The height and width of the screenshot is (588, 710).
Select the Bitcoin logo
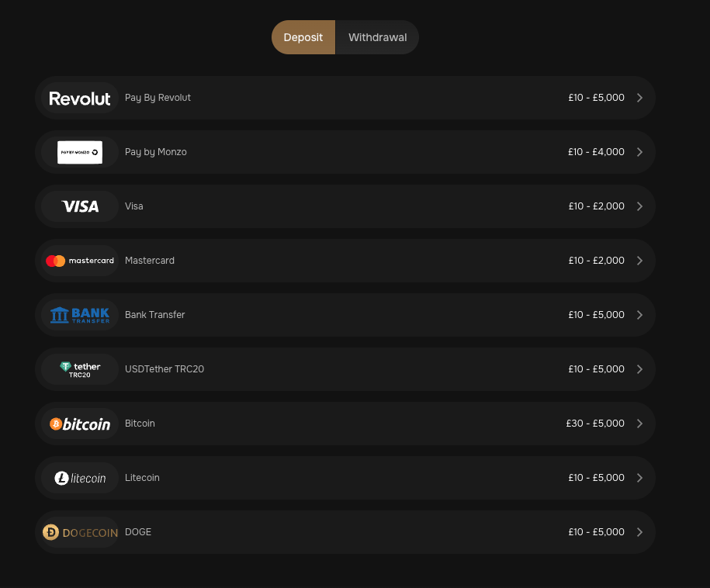click(80, 424)
